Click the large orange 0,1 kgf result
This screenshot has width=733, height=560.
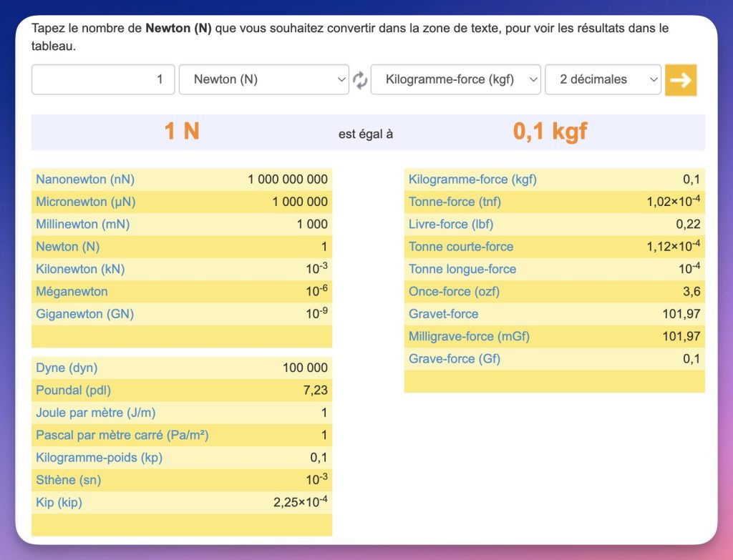coord(550,132)
